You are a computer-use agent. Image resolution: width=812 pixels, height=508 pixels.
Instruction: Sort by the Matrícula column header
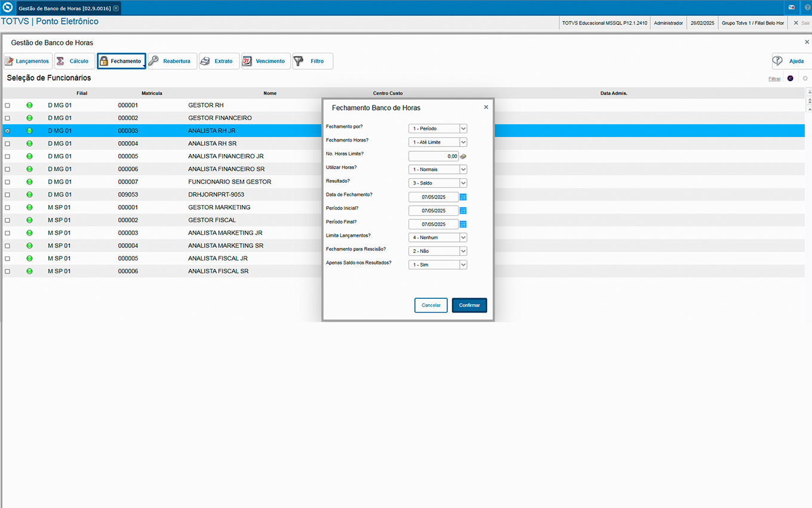point(152,93)
